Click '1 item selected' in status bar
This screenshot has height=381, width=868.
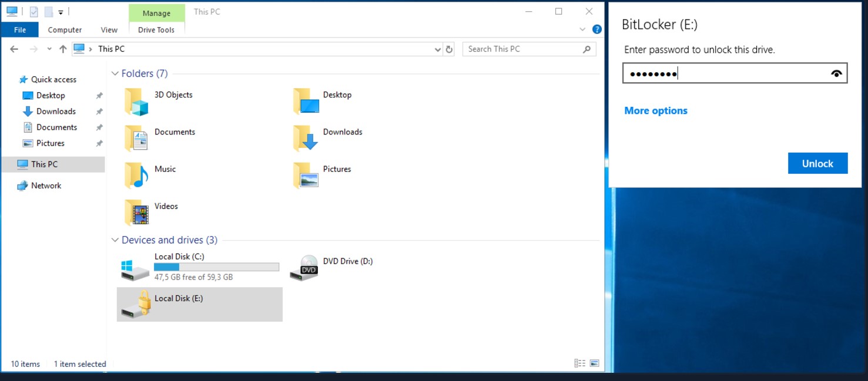point(80,364)
